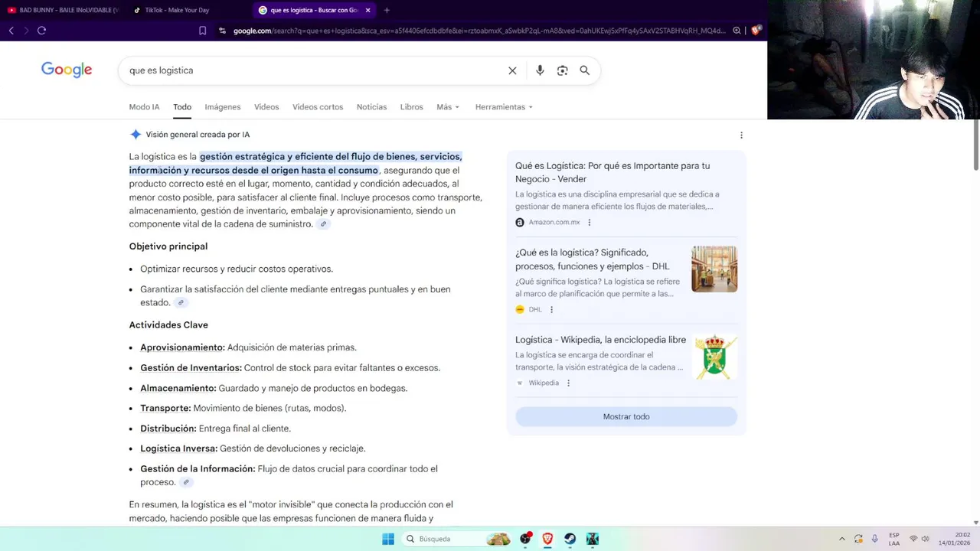Image resolution: width=980 pixels, height=551 pixels.
Task: Open AI overview three-dot options menu
Action: pyautogui.click(x=741, y=135)
